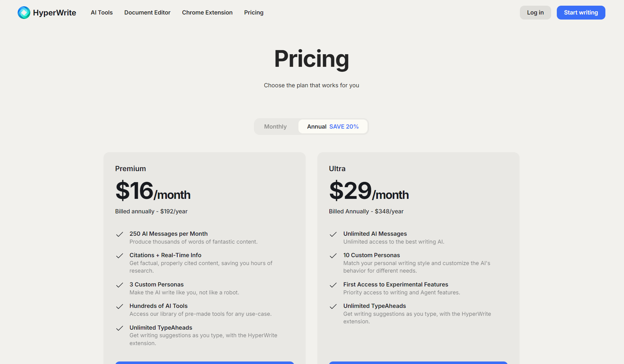Click checkmark next to Citations + Real-Time Info
The image size is (624, 364).
(x=120, y=256)
